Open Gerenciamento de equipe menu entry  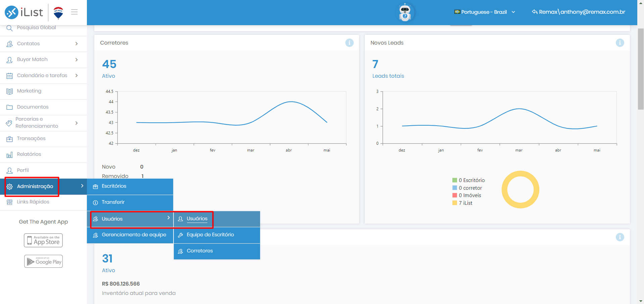tap(130, 235)
